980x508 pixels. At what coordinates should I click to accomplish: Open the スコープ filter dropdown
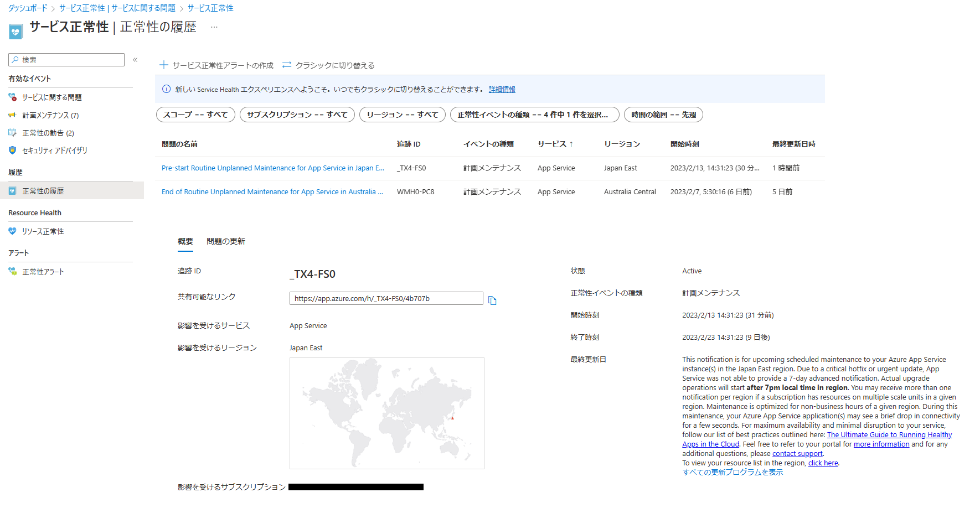(x=195, y=115)
